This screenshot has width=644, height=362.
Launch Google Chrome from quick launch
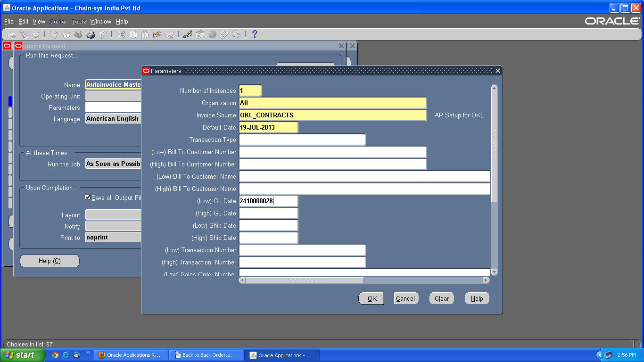(x=55, y=355)
